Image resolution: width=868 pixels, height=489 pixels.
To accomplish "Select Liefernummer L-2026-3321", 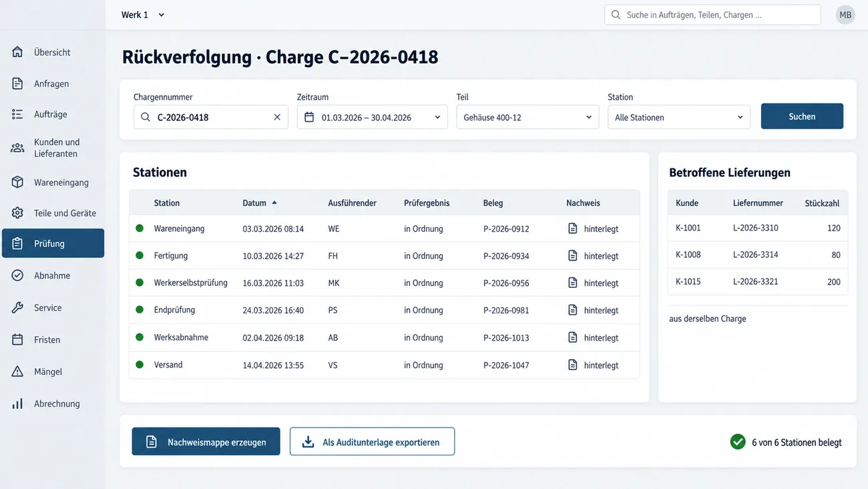I will (x=756, y=281).
